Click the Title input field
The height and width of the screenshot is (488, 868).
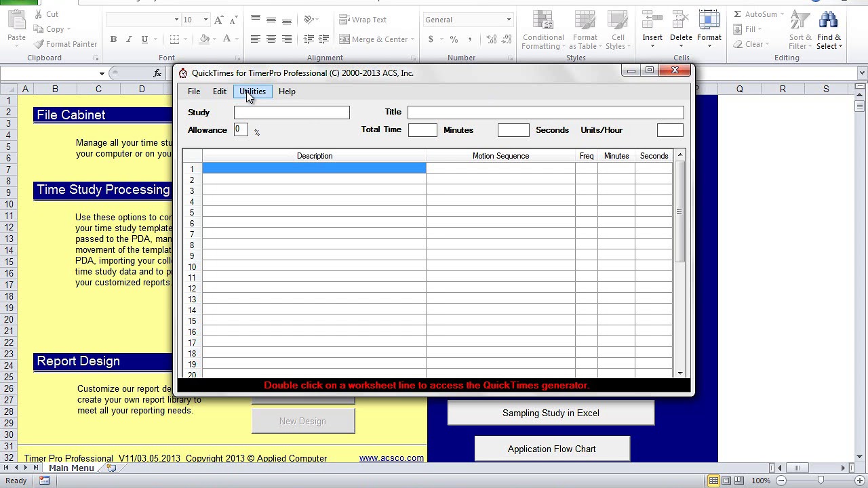(x=546, y=113)
